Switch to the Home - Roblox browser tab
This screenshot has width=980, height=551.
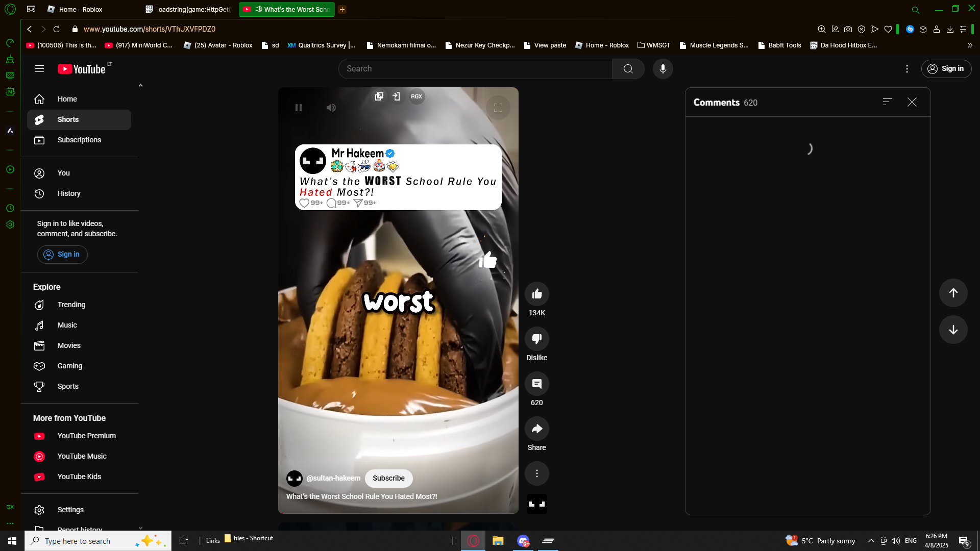coord(80,9)
